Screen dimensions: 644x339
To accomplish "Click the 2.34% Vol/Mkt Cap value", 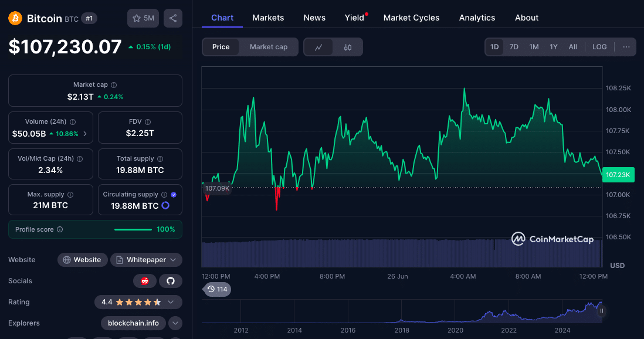I will coord(50,170).
